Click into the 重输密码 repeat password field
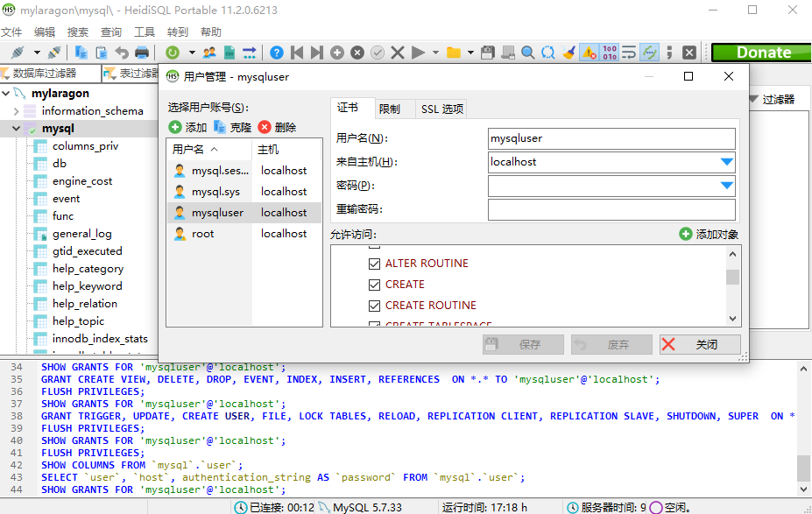812x514 pixels. pos(611,209)
